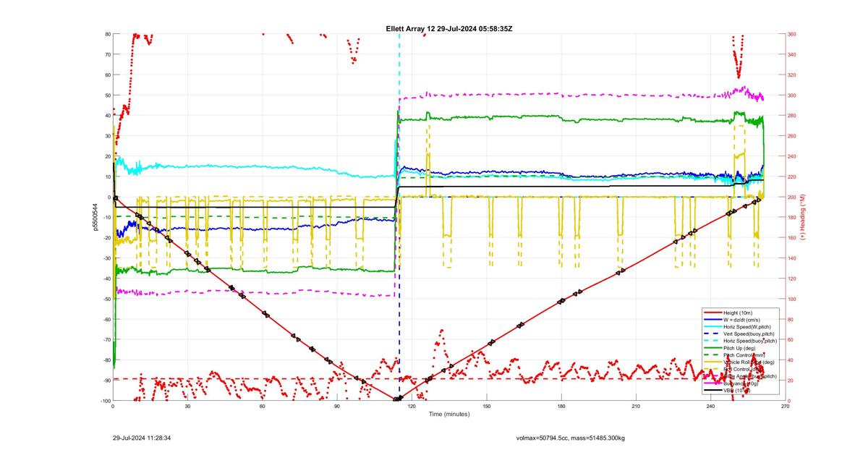
Task: Select the 'Pitch Control (mm)' legend entry
Action: tap(744, 355)
